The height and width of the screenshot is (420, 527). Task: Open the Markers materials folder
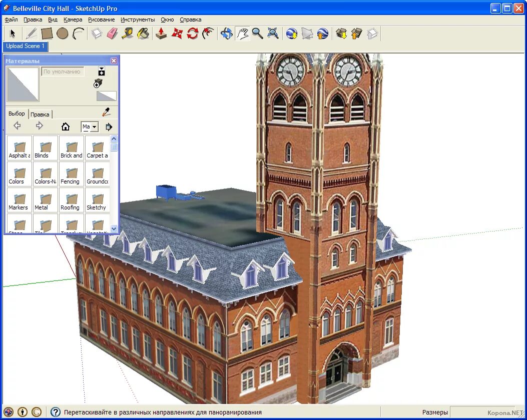[x=20, y=200]
